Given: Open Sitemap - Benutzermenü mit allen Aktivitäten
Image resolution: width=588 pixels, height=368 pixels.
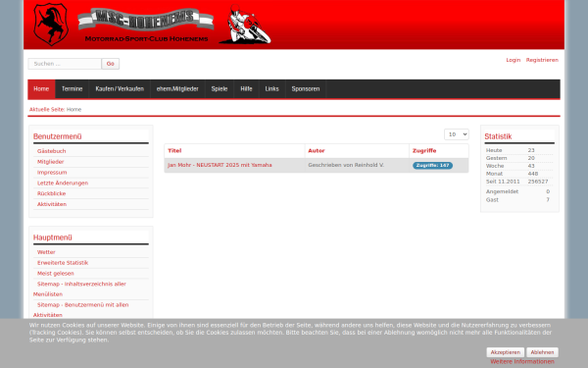Looking at the screenshot, I should (x=81, y=310).
